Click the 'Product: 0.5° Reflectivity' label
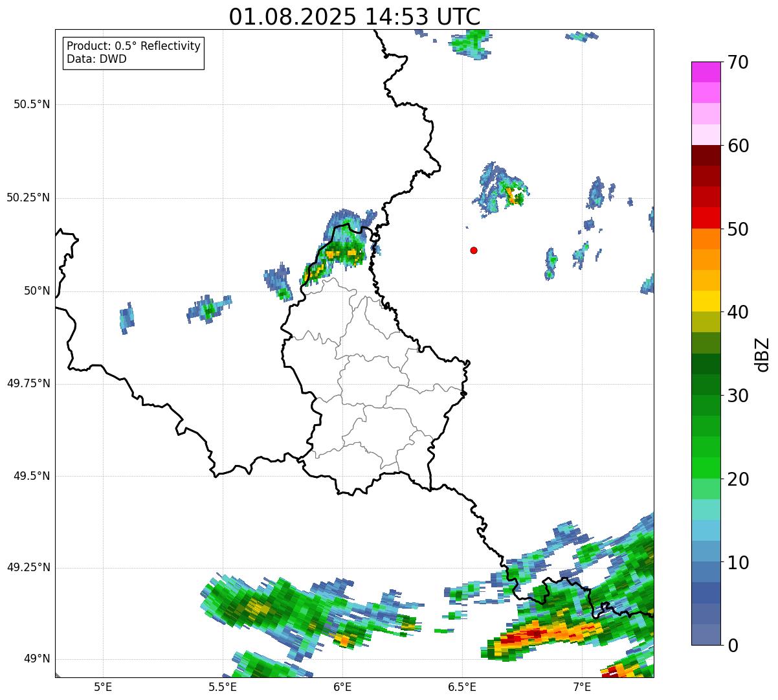778x700 pixels. click(x=134, y=47)
